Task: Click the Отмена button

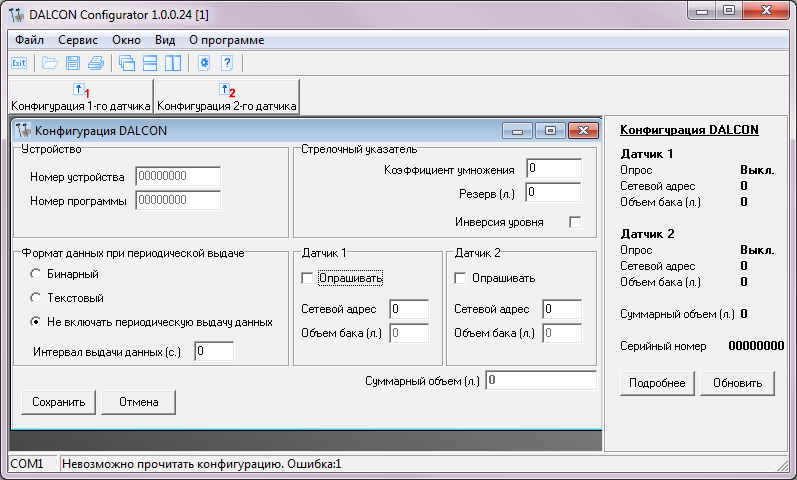Action: tap(138, 402)
